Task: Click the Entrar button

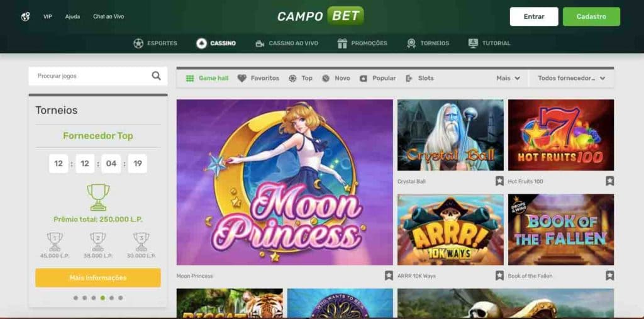Action: [534, 16]
